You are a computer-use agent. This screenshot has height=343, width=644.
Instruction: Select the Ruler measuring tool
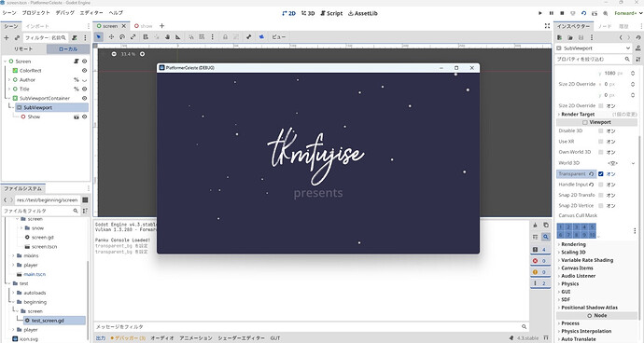178,37
